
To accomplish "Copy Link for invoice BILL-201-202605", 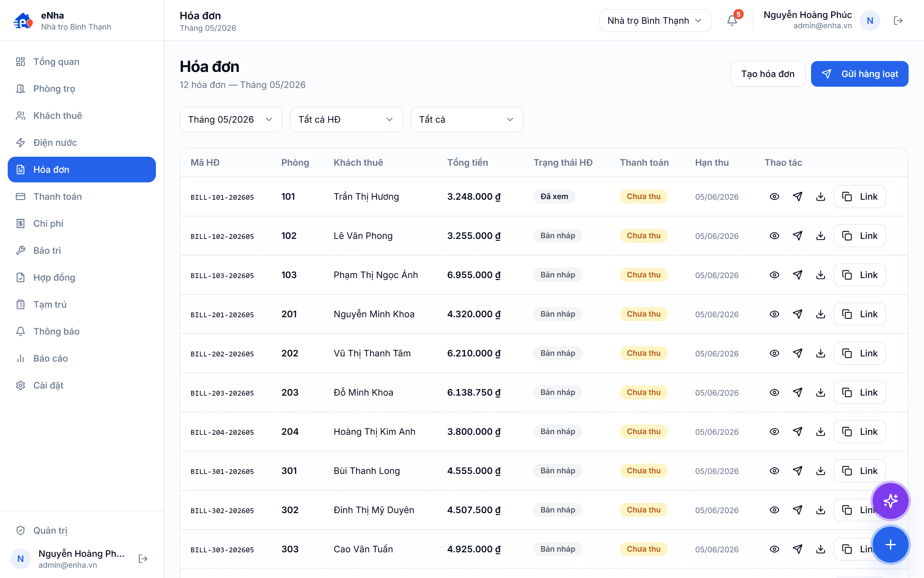I will 860,314.
